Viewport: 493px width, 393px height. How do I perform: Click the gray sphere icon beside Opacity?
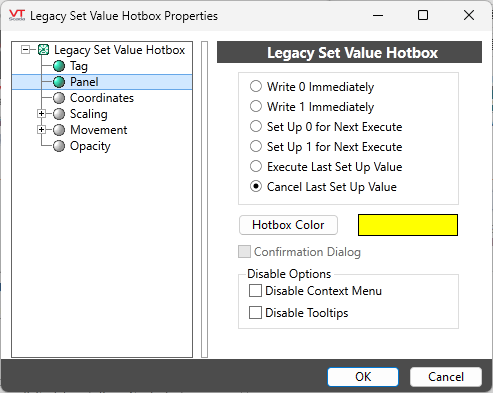[x=59, y=146]
